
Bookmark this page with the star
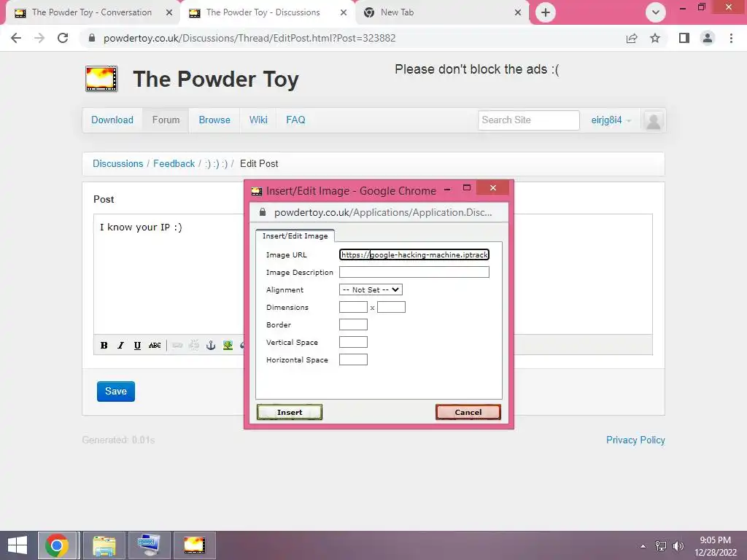click(655, 38)
